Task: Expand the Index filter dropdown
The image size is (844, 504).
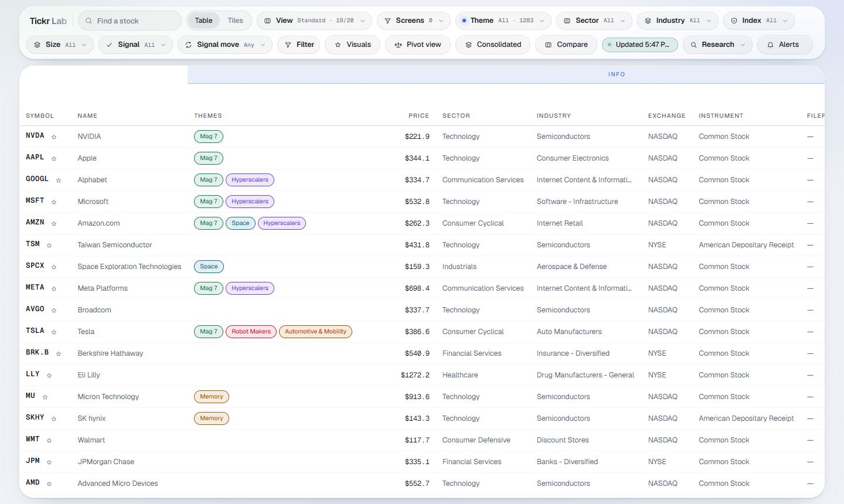Action: (x=758, y=21)
